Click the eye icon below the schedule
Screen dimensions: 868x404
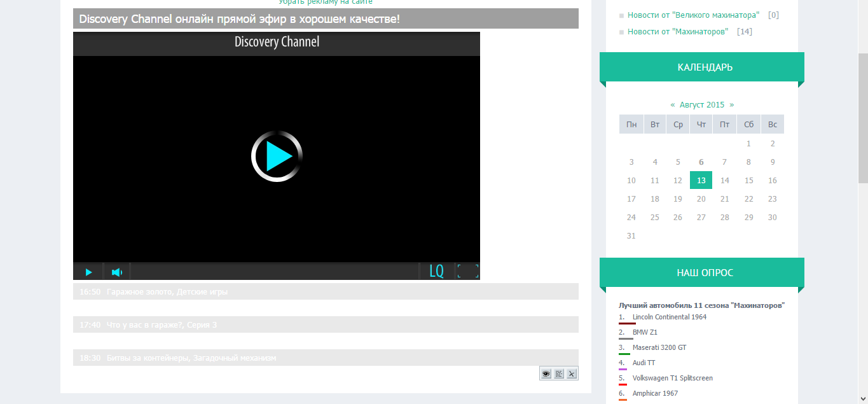tap(546, 373)
